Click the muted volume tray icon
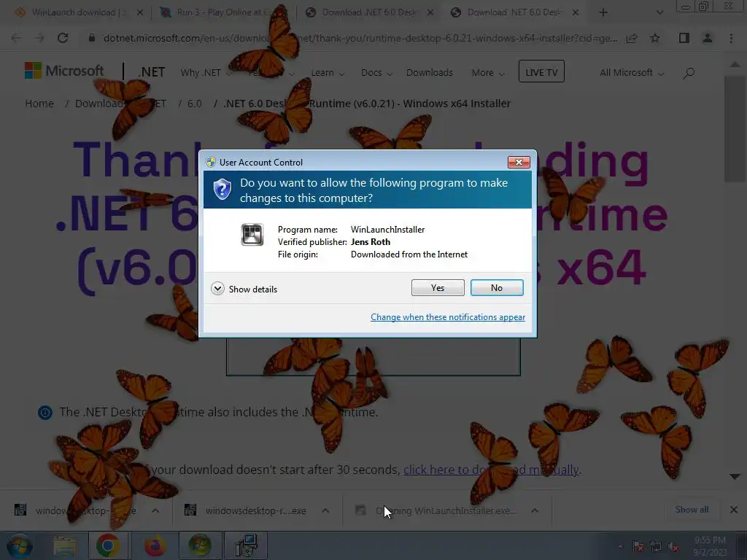This screenshot has height=560, width=747. [x=673, y=547]
